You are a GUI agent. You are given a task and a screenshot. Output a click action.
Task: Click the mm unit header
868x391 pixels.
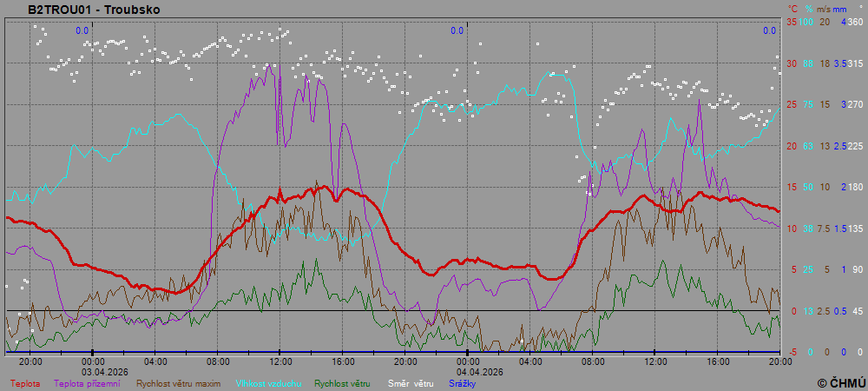(x=839, y=8)
